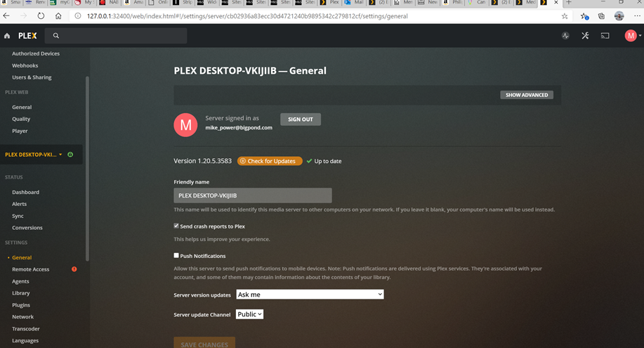The height and width of the screenshot is (348, 644).
Task: Open Library settings
Action: coord(21,293)
